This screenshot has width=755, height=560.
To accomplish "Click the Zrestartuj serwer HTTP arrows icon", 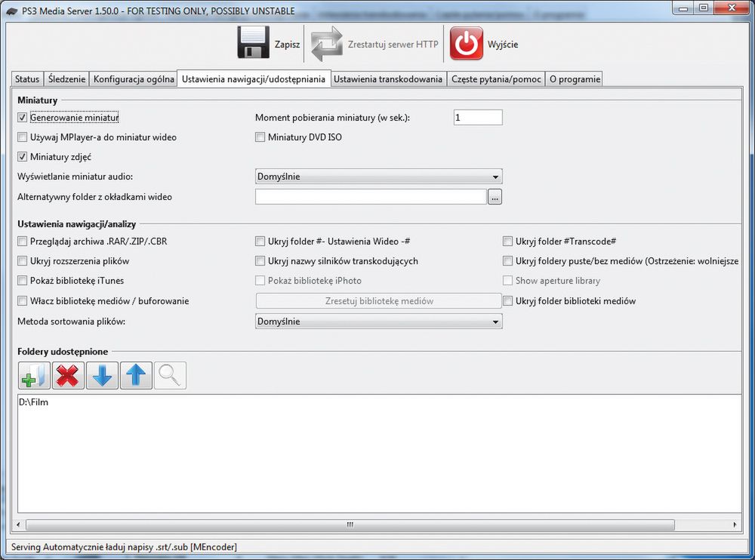I will (x=326, y=45).
